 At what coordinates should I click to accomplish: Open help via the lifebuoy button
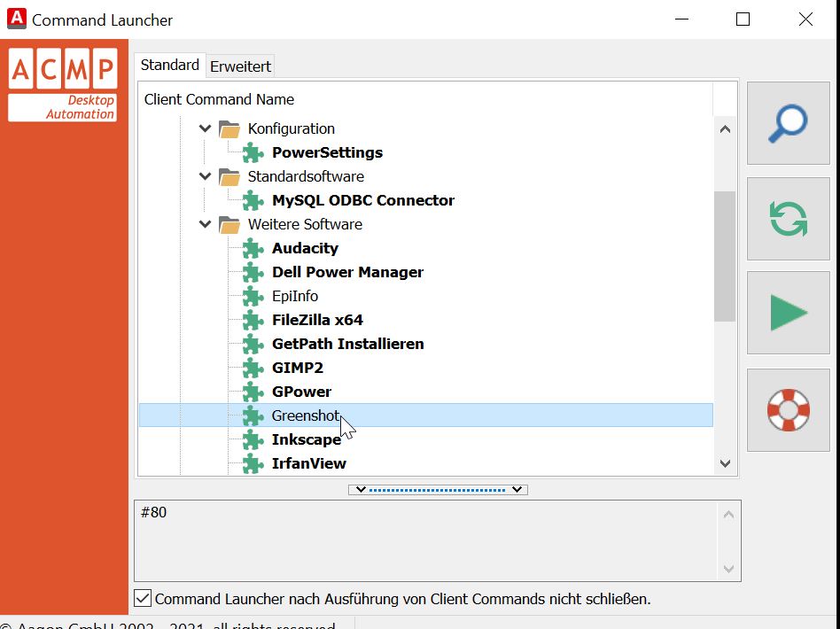(x=788, y=410)
